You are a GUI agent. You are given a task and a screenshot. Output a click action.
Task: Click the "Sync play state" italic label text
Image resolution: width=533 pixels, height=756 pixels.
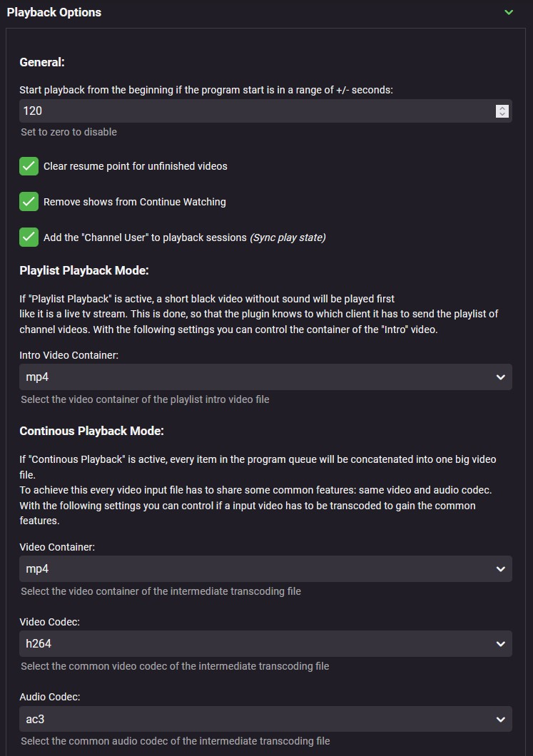[x=288, y=237]
